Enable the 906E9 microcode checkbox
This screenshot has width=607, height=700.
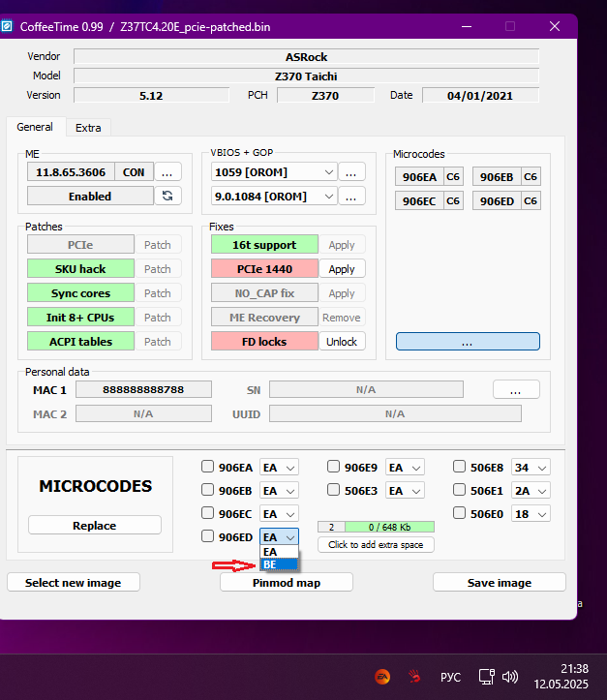tap(333, 467)
